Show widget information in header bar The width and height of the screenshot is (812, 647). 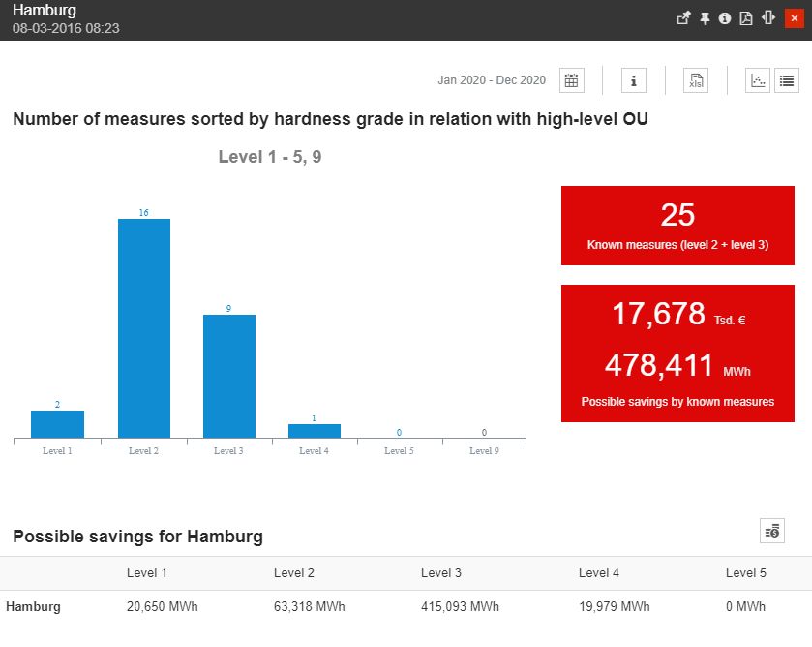tap(725, 18)
